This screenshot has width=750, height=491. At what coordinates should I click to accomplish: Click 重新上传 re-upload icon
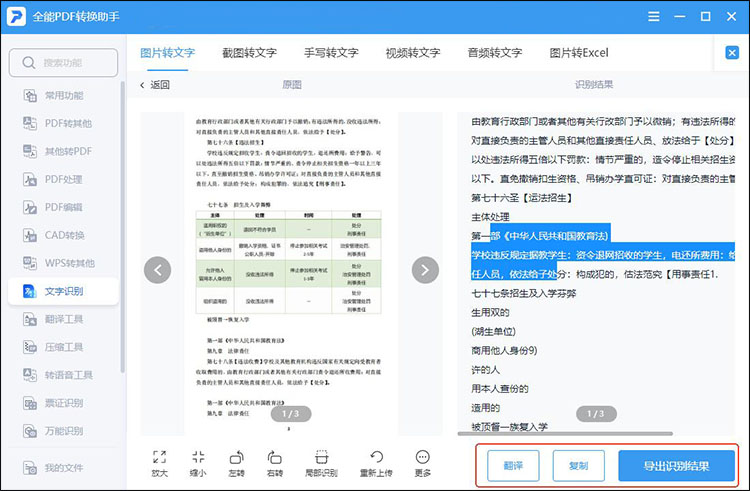pos(376,456)
